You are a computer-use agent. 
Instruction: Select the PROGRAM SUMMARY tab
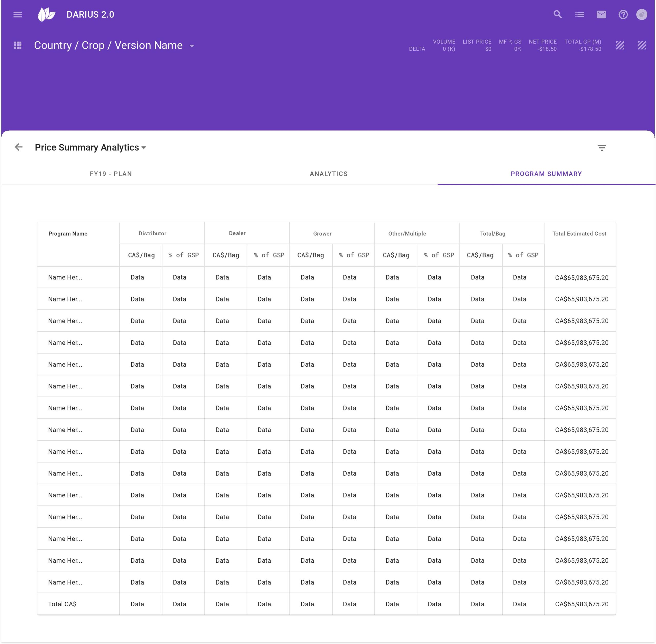click(x=546, y=174)
